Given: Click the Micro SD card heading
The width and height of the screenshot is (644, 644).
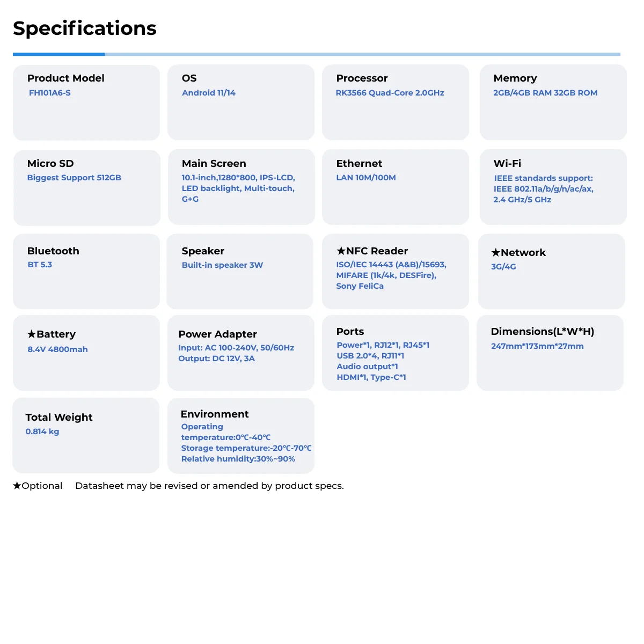Looking at the screenshot, I should tap(50, 163).
